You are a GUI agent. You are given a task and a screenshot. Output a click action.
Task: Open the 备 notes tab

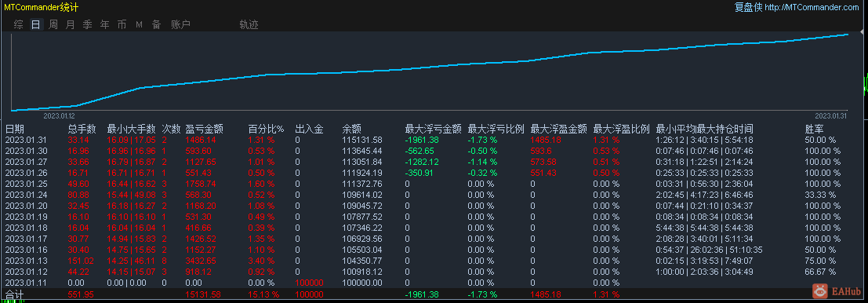(157, 24)
